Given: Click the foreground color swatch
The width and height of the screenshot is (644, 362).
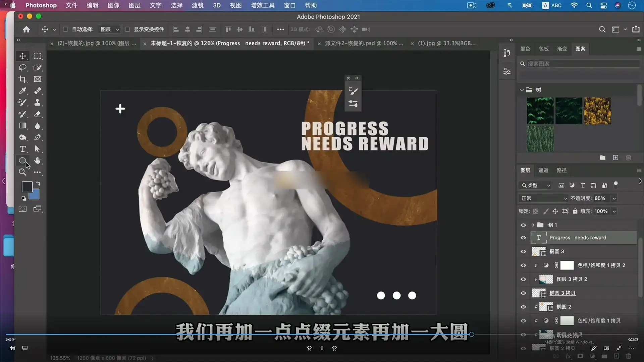Looking at the screenshot, I should pyautogui.click(x=27, y=187).
